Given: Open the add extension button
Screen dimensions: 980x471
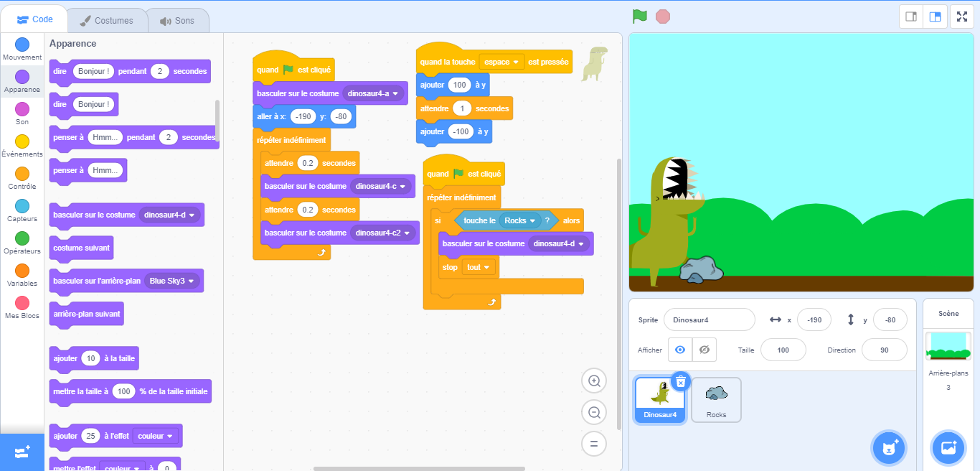Looking at the screenshot, I should 22,452.
